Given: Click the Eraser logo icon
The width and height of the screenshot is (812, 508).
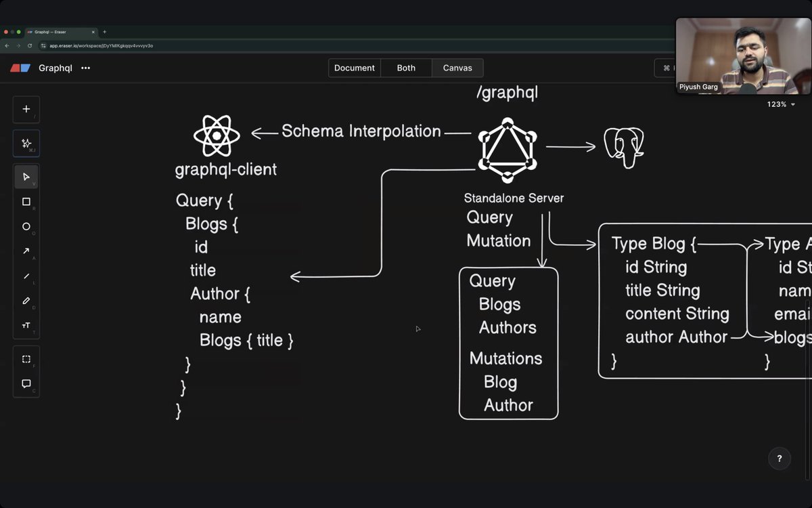Looking at the screenshot, I should (20, 68).
